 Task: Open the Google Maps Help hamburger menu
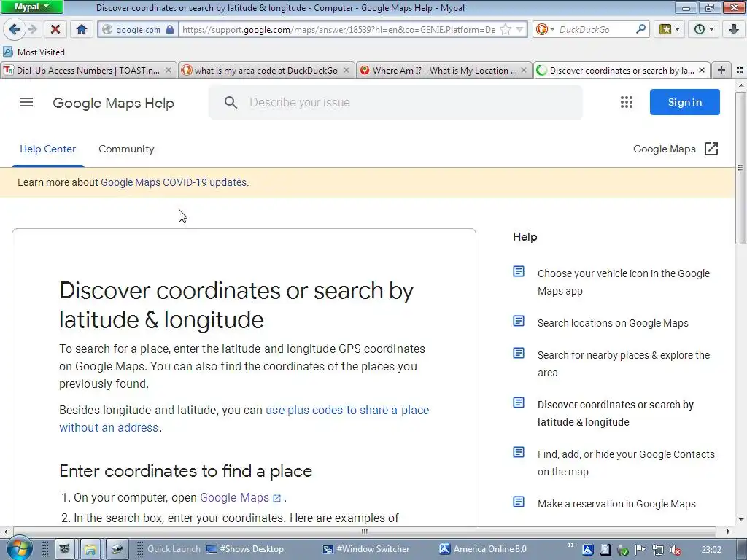point(26,102)
